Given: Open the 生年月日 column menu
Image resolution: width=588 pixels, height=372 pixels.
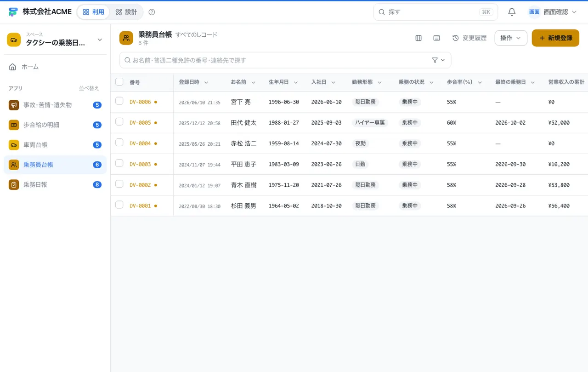Looking at the screenshot, I should [296, 82].
